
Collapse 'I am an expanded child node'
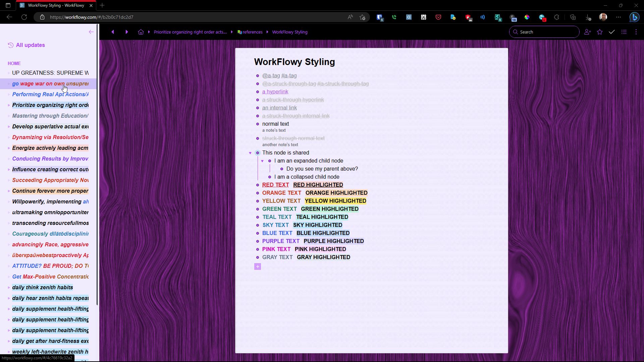[x=262, y=161]
